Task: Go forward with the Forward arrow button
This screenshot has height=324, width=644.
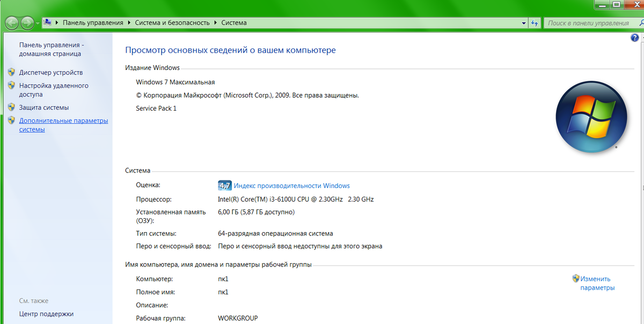Action: (27, 23)
